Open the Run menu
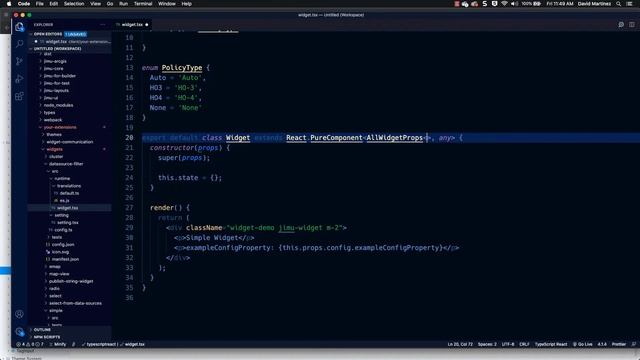 point(123,4)
